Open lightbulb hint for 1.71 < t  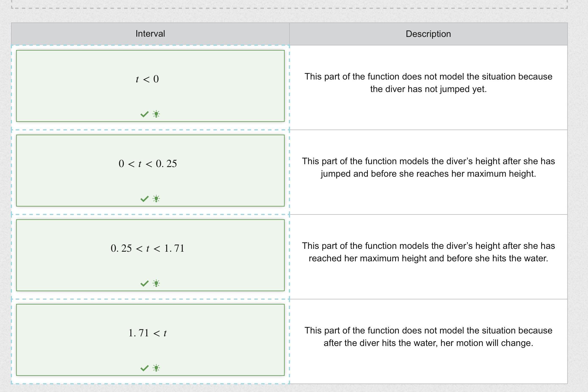(x=156, y=368)
